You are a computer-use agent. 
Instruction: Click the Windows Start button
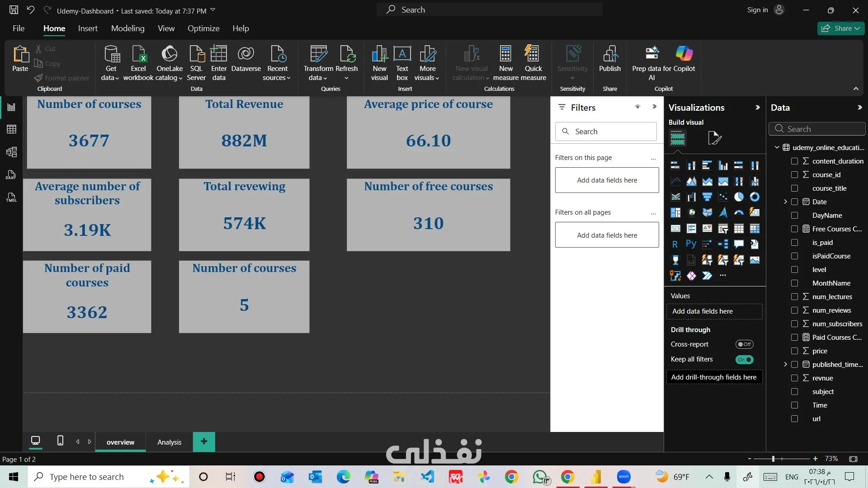(14, 477)
